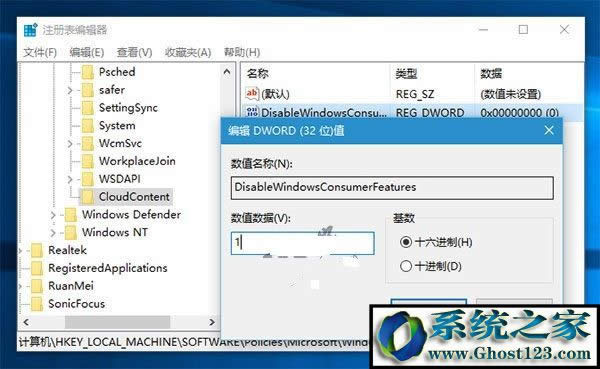The width and height of the screenshot is (600, 369).
Task: Click tree scroll-right arrow
Action: pyautogui.click(x=212, y=322)
